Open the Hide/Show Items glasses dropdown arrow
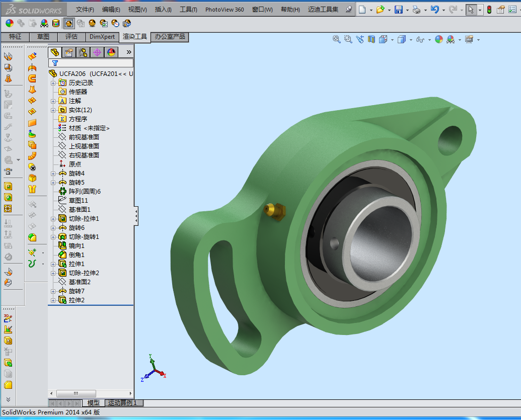 tap(429, 40)
